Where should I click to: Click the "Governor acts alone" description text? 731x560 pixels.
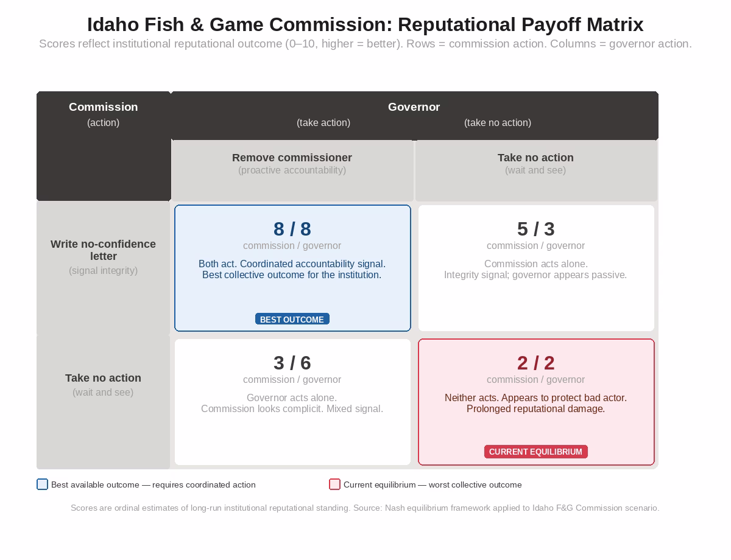(292, 403)
